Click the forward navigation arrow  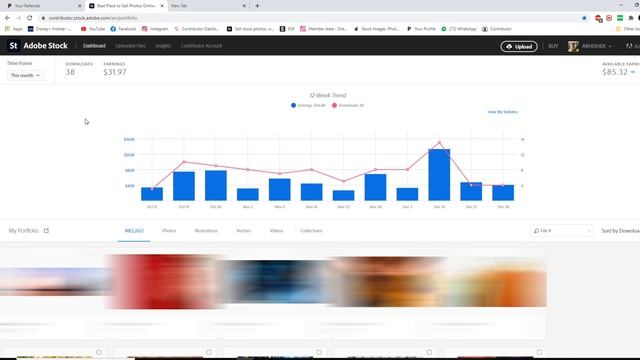click(18, 18)
